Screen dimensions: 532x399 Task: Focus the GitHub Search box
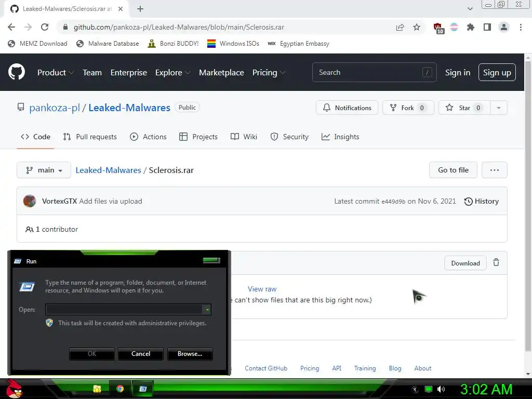tap(374, 72)
